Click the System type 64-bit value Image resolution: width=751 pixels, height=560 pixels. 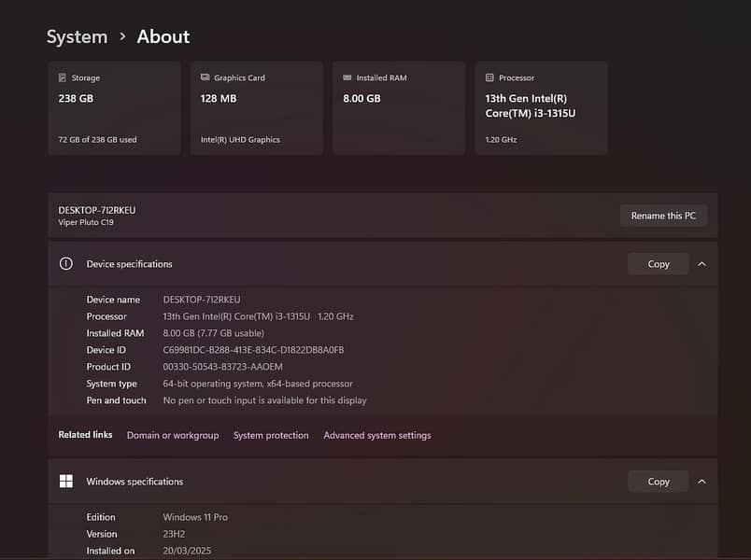[x=258, y=384]
